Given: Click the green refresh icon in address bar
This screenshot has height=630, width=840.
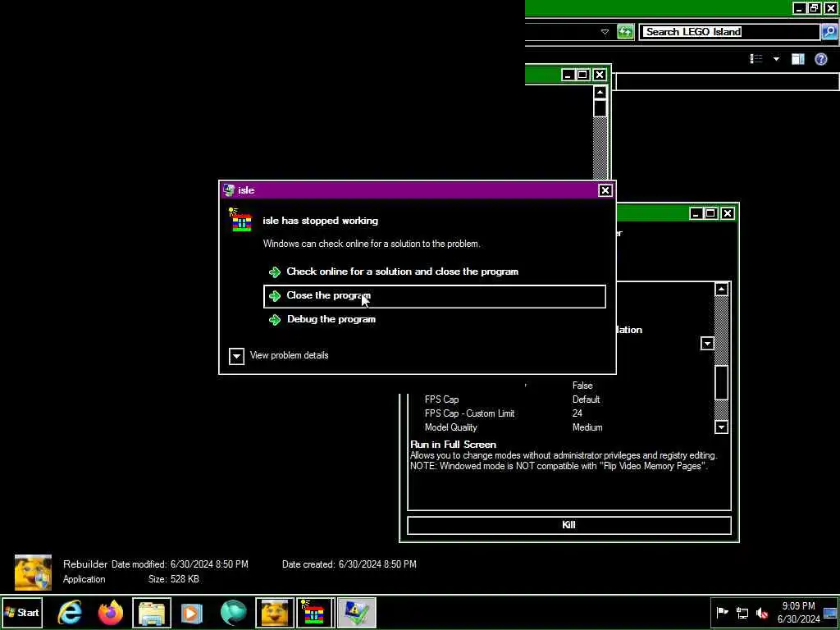Looking at the screenshot, I should [x=625, y=32].
